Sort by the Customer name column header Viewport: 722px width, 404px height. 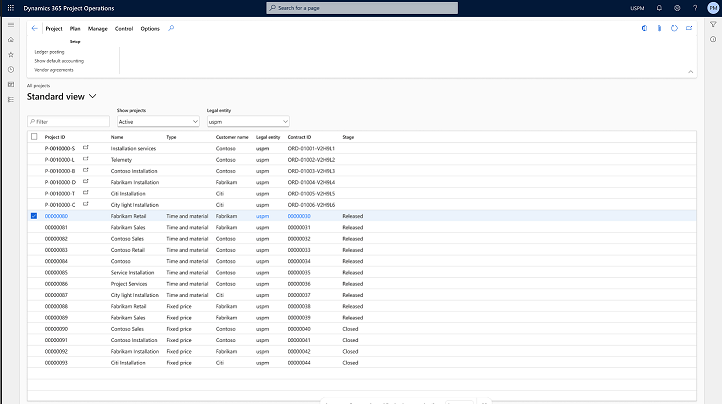tap(232, 137)
